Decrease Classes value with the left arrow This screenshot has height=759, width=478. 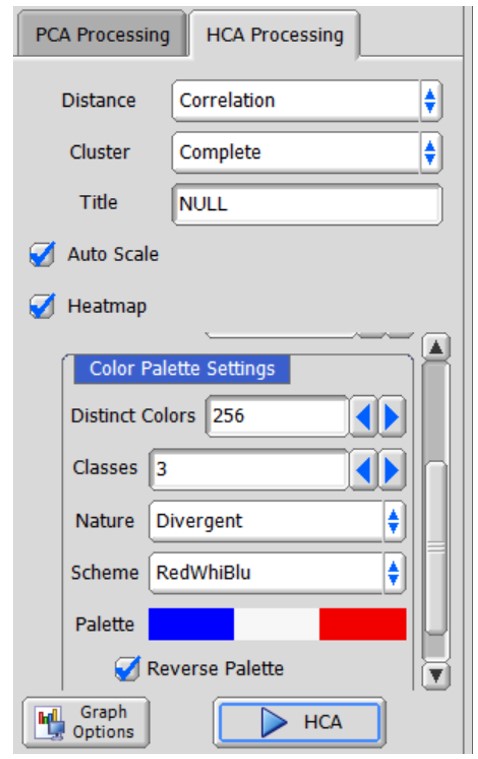pyautogui.click(x=363, y=470)
